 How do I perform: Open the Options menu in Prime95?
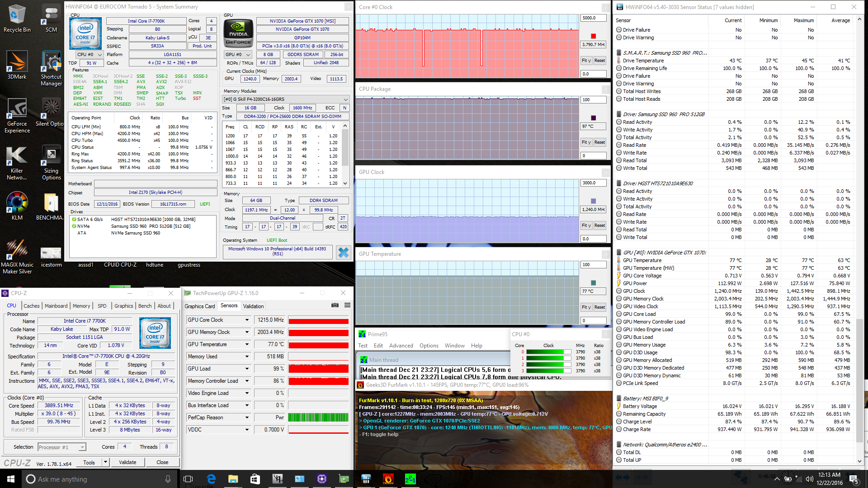429,346
